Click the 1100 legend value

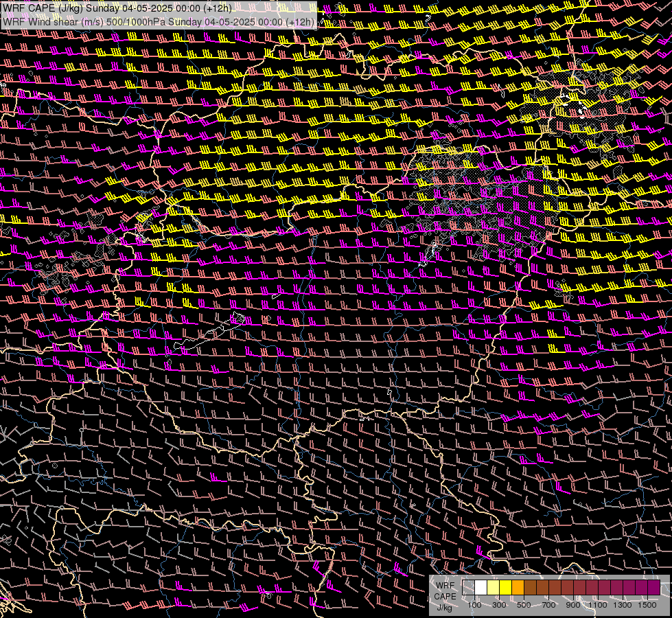(x=598, y=605)
